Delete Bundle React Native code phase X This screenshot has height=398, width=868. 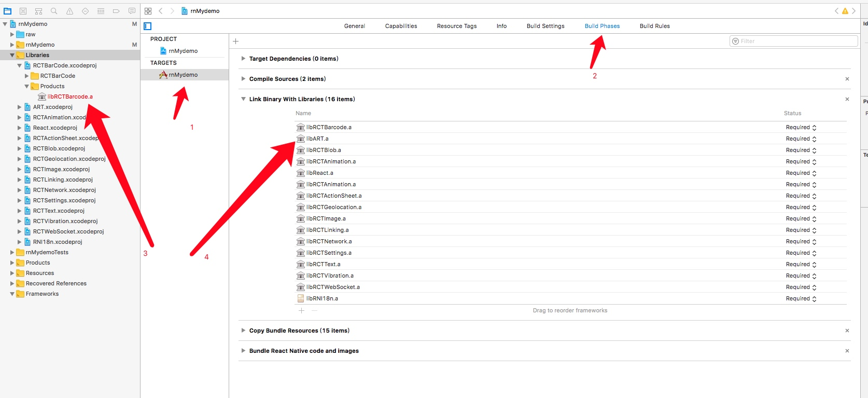point(847,351)
